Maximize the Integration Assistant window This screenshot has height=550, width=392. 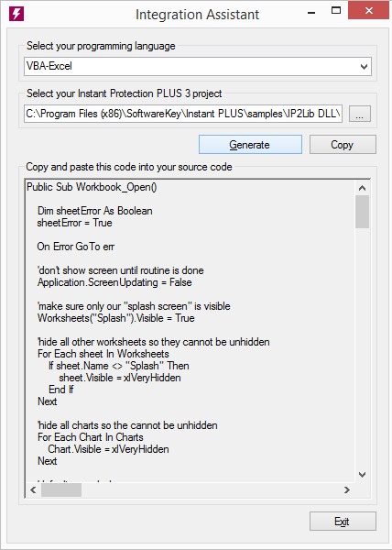pos(336,10)
